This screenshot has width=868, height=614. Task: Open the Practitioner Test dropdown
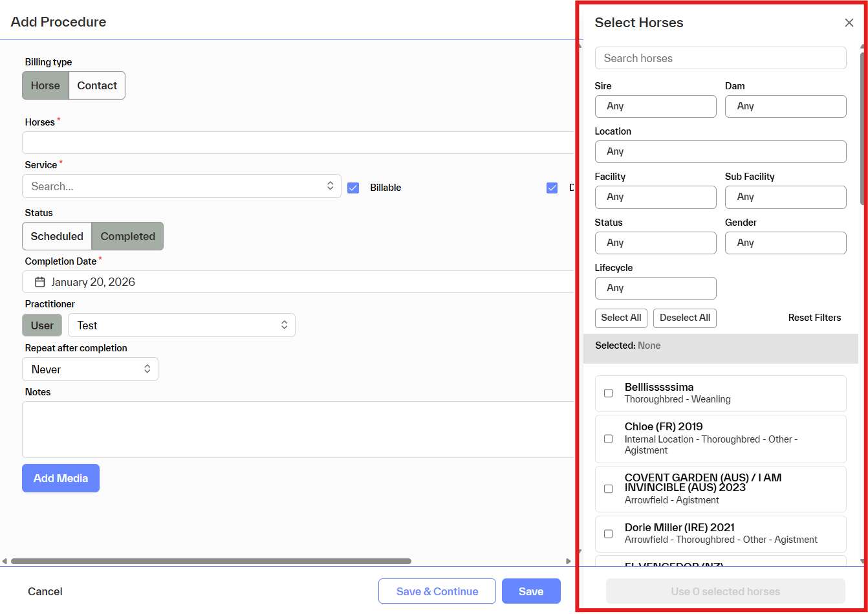[x=181, y=325]
